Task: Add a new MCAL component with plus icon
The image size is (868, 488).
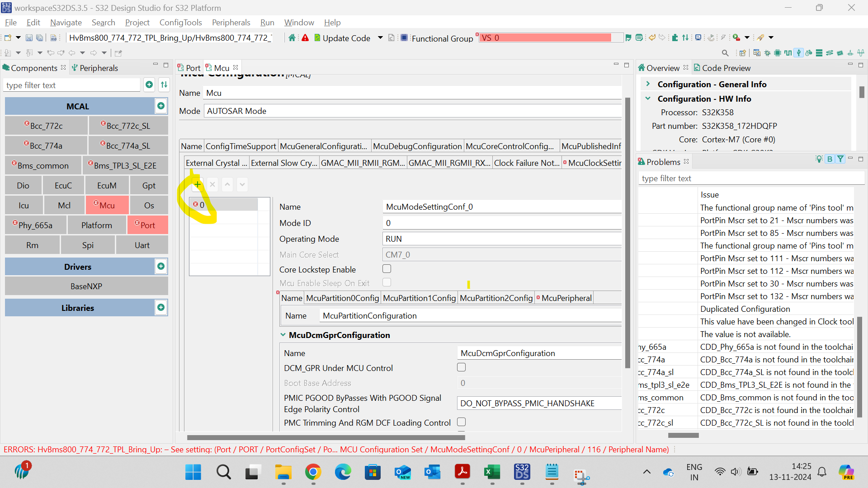Action: [x=160, y=106]
